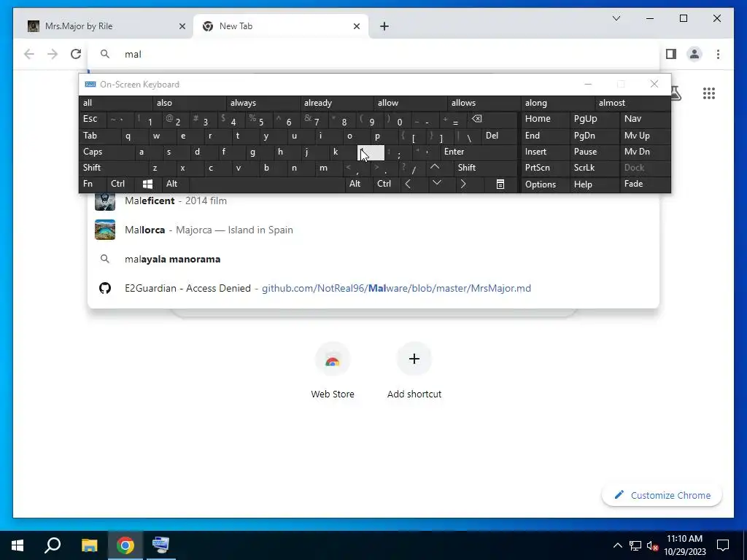Click the Help key on keyboard
This screenshot has height=560, width=747.
click(594, 184)
